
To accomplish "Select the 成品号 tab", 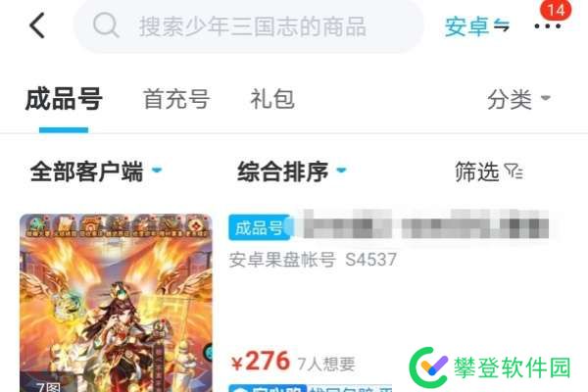I will 64,99.
